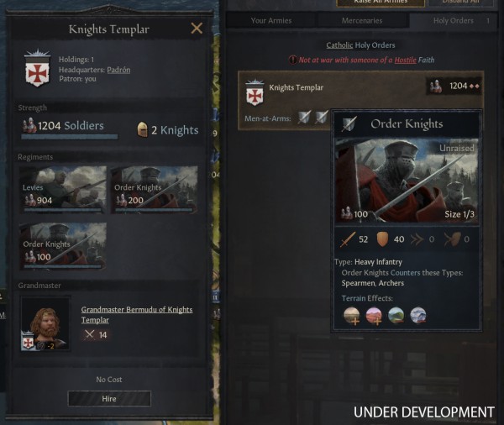Switch to the Mercenaries tab
Viewport: 504px width, 425px height.
(362, 21)
